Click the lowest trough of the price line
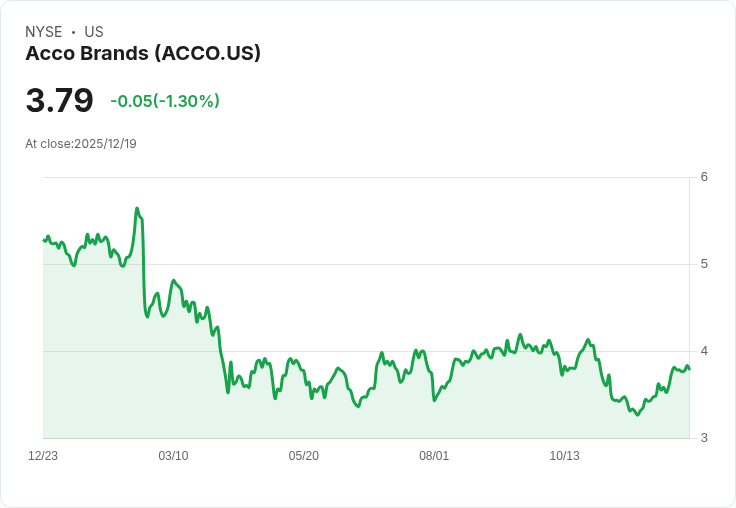The image size is (736, 508). tap(637, 415)
